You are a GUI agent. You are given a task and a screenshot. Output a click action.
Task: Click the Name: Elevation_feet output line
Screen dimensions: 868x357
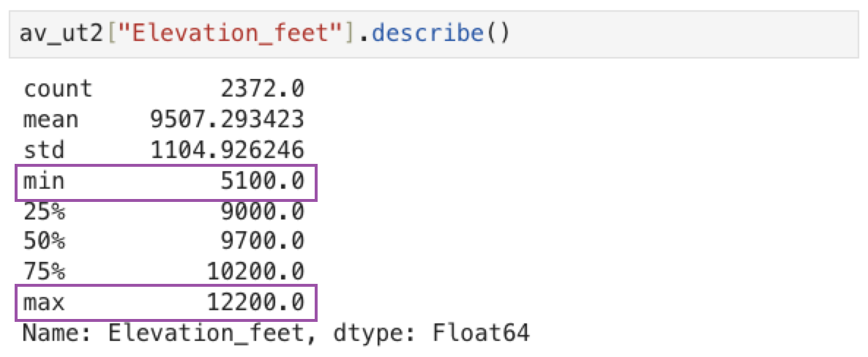(276, 334)
